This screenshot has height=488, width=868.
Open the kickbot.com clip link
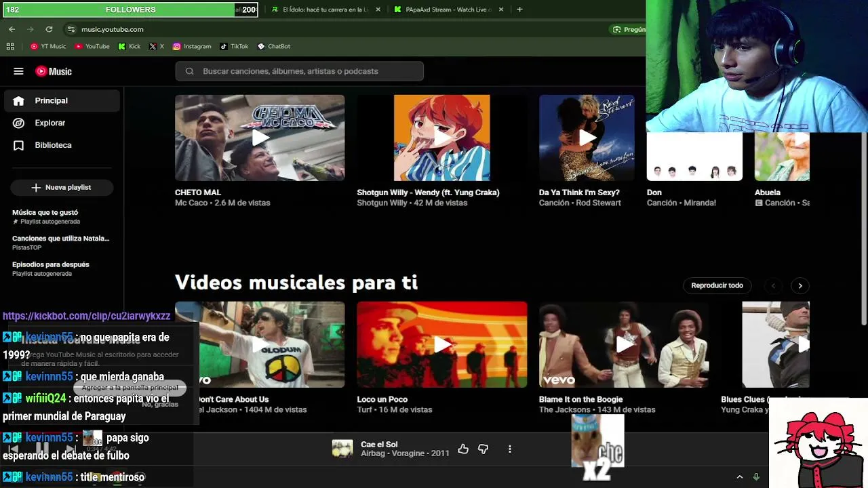coord(86,316)
